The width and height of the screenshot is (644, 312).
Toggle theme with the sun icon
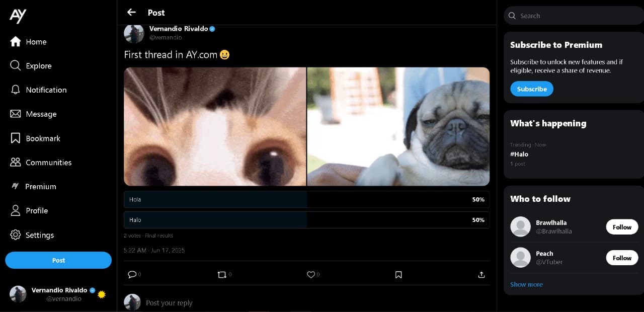click(102, 294)
